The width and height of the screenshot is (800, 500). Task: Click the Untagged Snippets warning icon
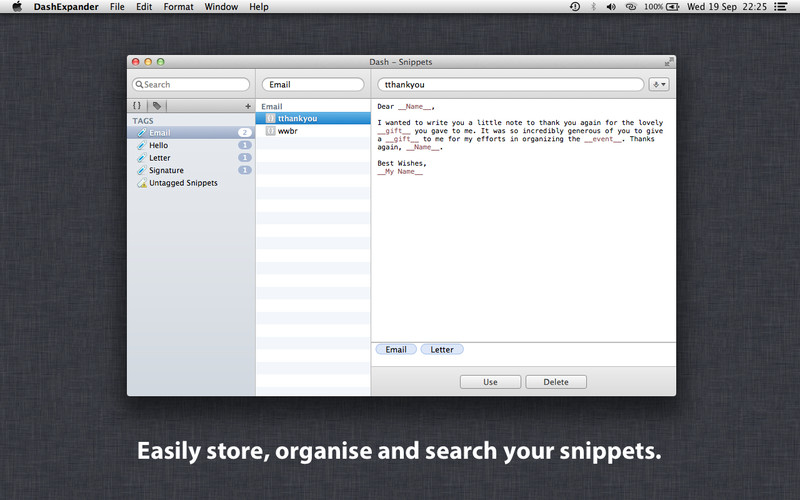click(x=142, y=183)
